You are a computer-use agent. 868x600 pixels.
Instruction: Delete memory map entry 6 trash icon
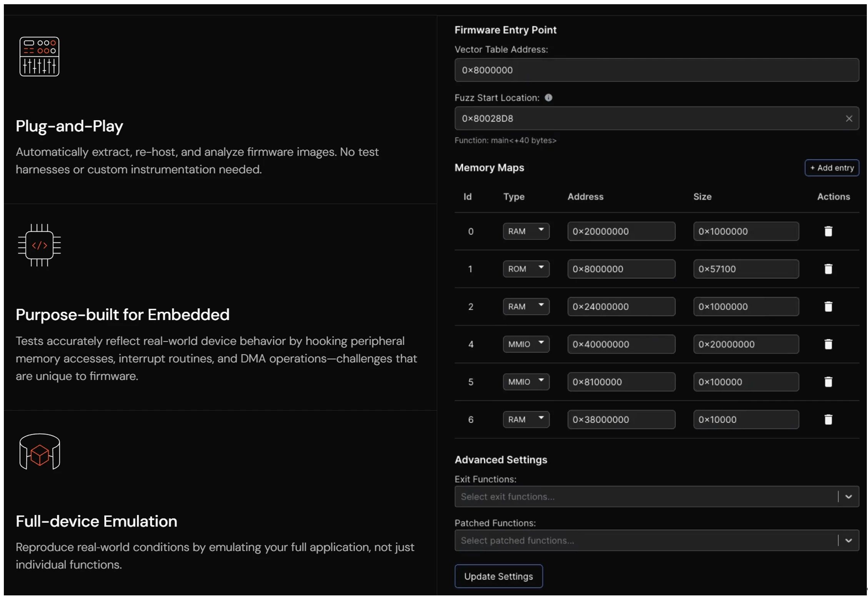pyautogui.click(x=828, y=419)
